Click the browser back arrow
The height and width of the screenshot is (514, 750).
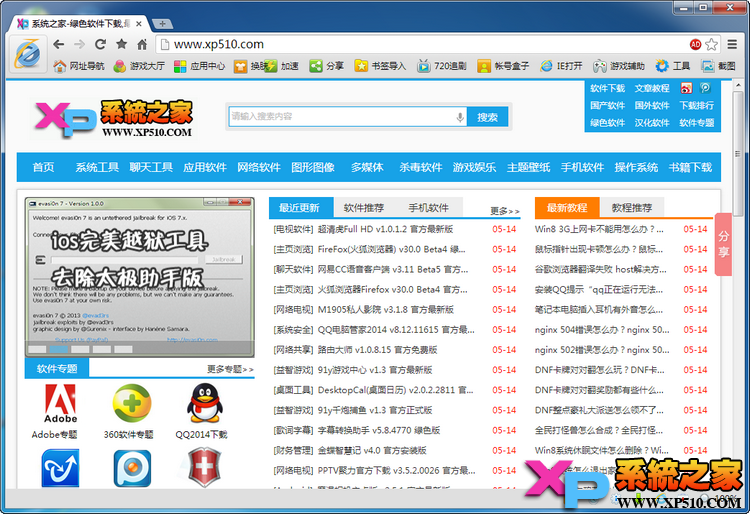click(58, 44)
